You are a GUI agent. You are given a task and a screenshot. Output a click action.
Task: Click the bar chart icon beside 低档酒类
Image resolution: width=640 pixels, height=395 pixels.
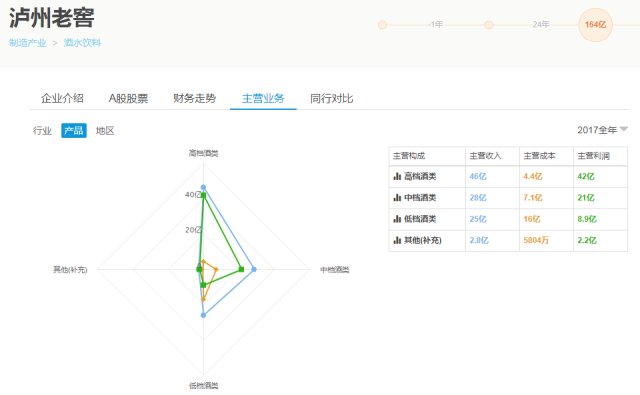397,219
